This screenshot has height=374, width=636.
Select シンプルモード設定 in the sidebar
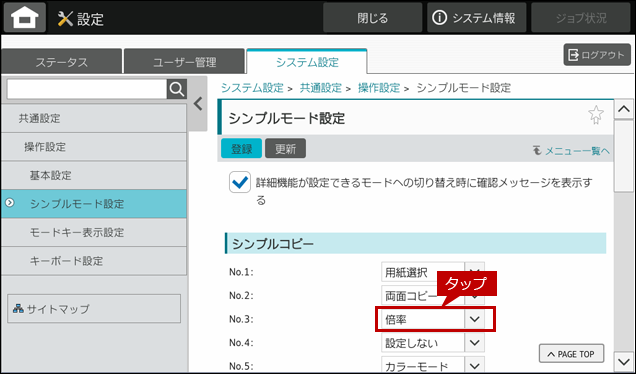[94, 204]
